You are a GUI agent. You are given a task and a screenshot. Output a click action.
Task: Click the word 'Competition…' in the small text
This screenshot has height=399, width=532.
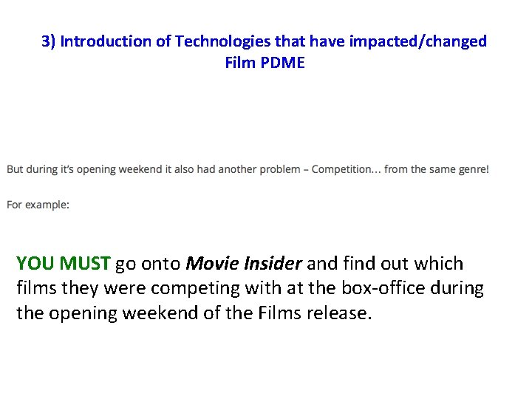coord(346,169)
